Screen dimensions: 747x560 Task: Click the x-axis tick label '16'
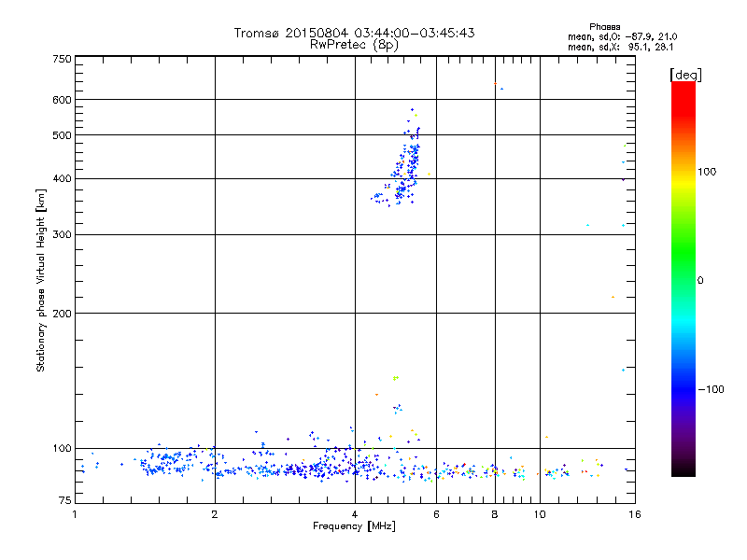pyautogui.click(x=635, y=514)
